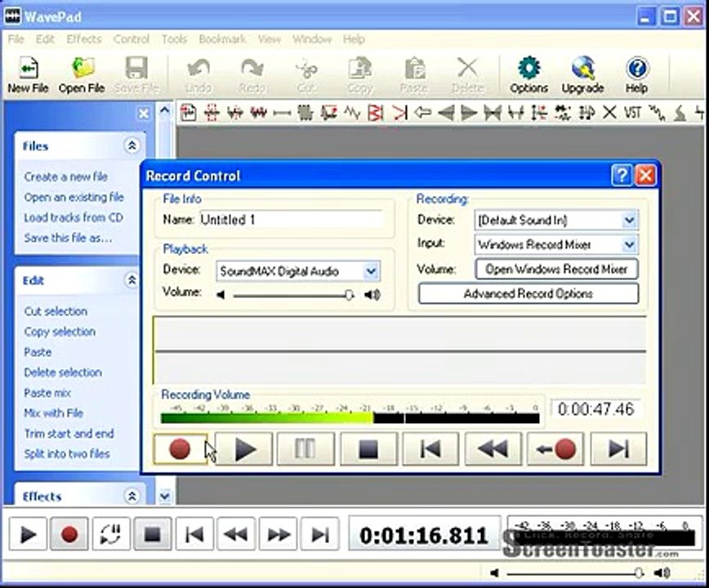
Task: Click the Record Control help question mark
Action: [x=622, y=176]
